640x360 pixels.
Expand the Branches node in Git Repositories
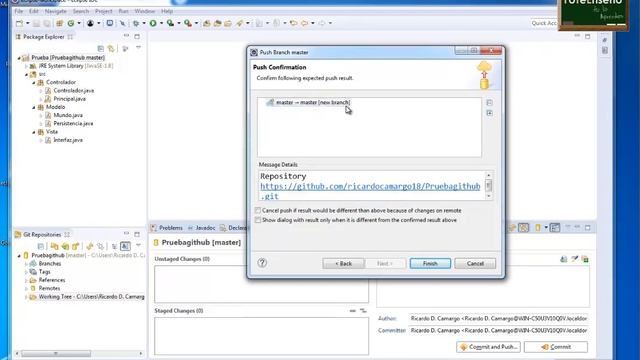pos(26,264)
